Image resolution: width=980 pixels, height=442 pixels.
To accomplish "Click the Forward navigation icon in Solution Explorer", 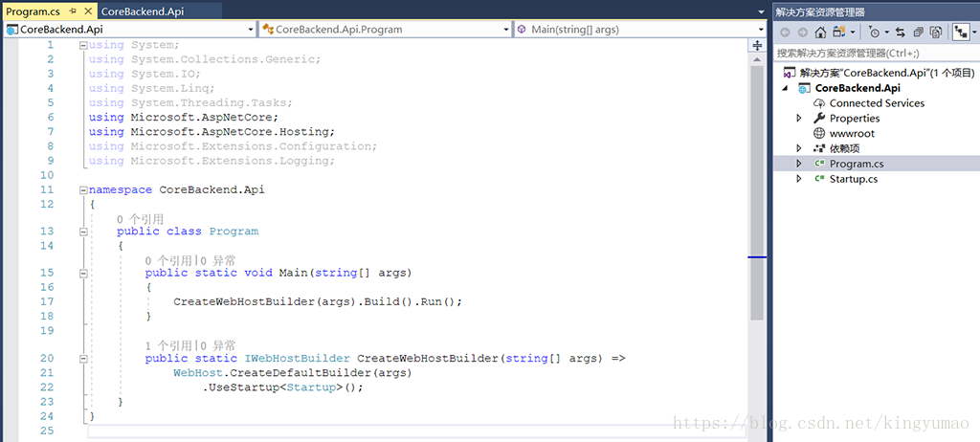I will click(803, 33).
